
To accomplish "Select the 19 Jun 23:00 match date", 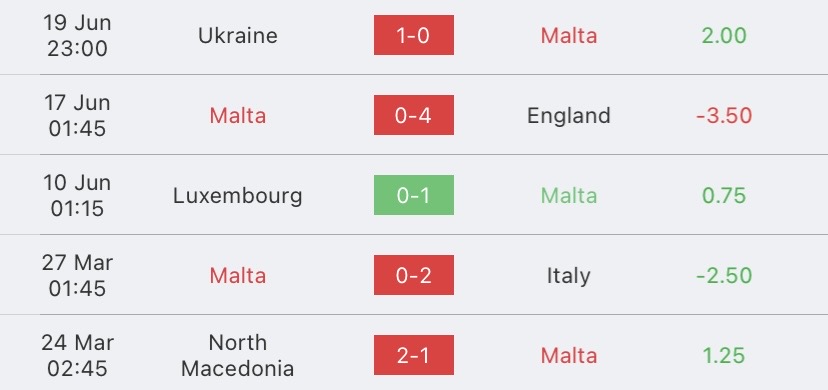I will tap(77, 35).
